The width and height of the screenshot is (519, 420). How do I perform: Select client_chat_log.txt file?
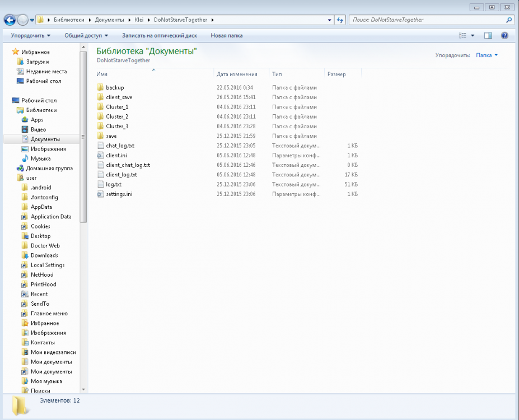[x=128, y=165]
